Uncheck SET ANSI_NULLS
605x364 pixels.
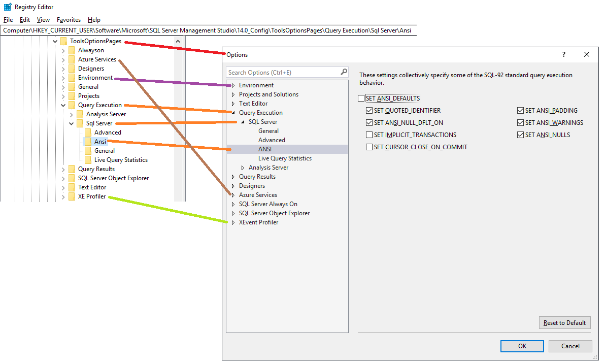[x=521, y=135]
